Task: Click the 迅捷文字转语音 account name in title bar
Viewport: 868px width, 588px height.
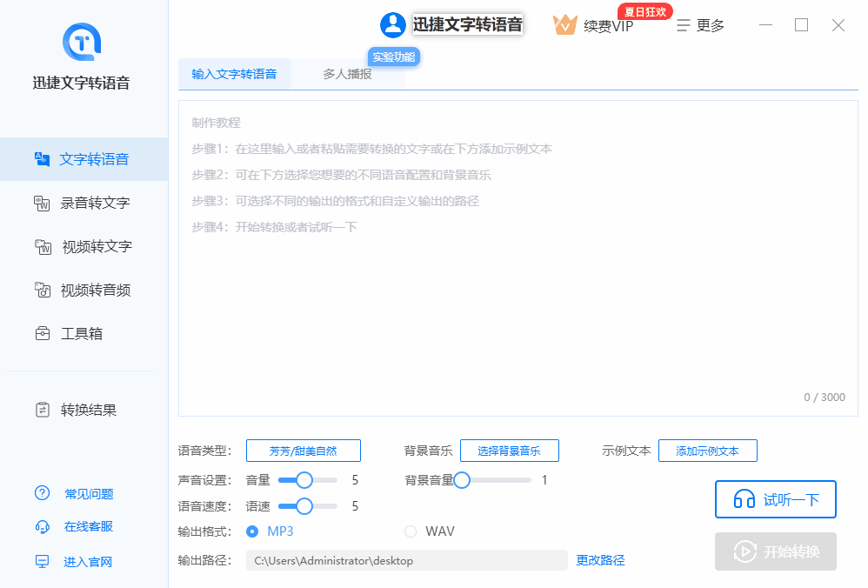Action: 468,25
